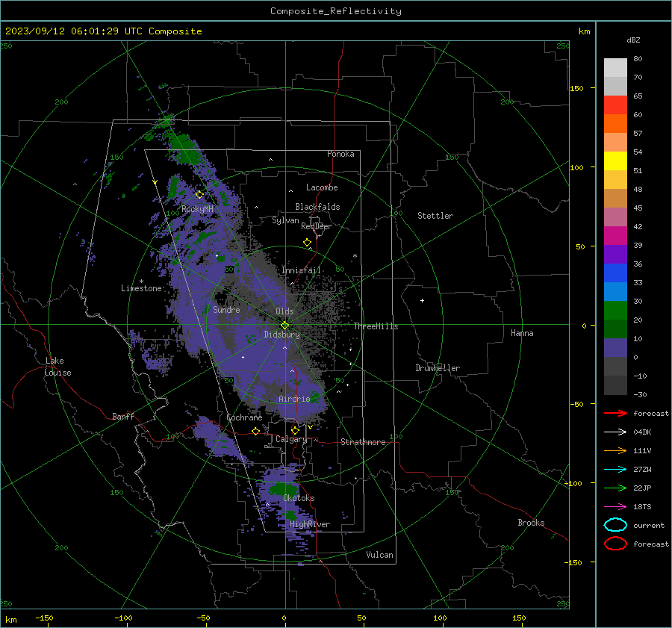This screenshot has height=628, width=672.
Task: Click the white 04DK arrow in legend
Action: (615, 432)
